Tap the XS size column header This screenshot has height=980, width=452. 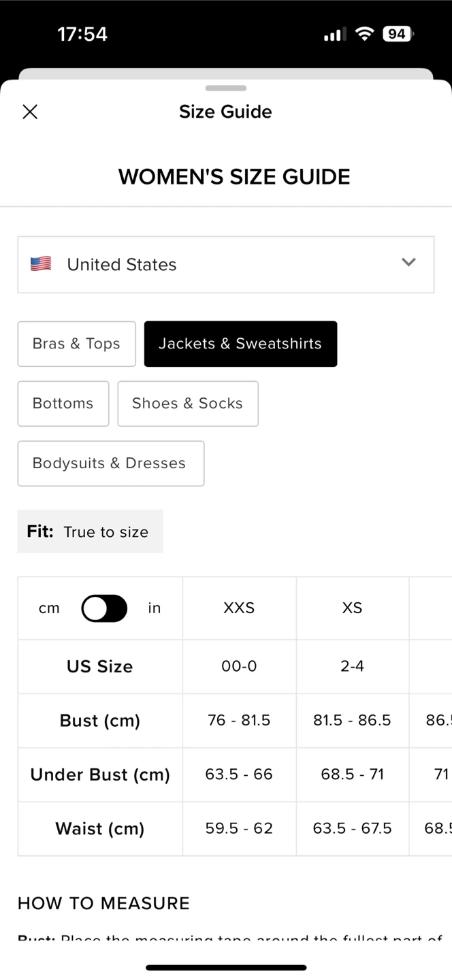[x=352, y=608]
